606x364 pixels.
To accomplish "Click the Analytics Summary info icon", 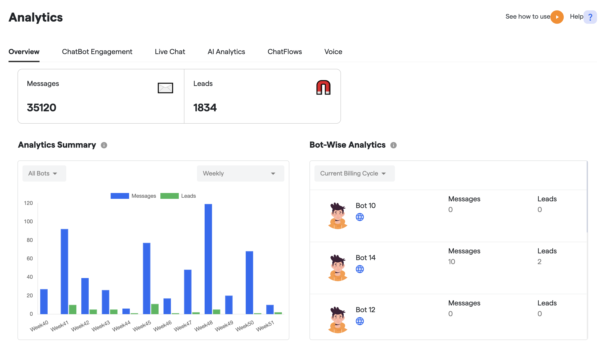I will tap(104, 145).
